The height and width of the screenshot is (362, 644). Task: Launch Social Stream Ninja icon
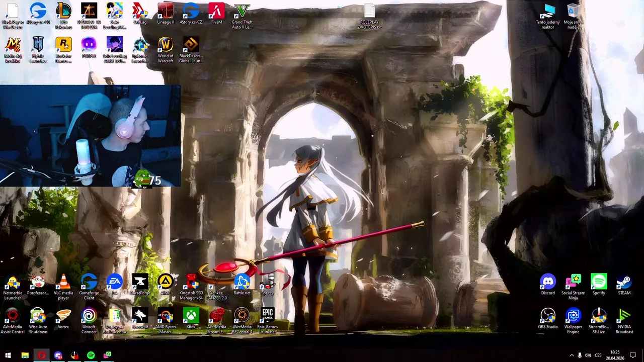point(574,287)
